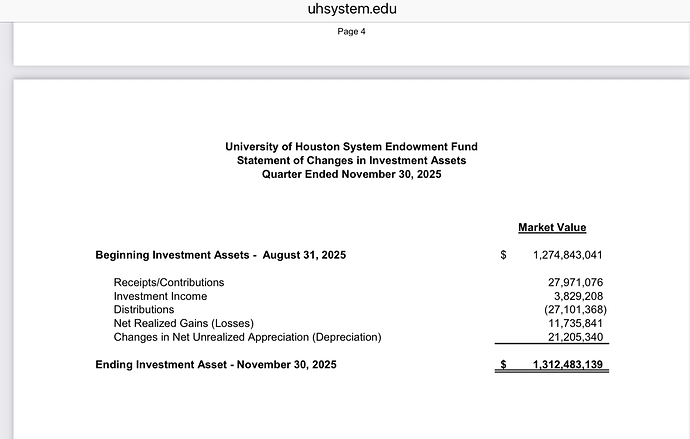Screen dimensions: 690x439
Task: Select the Net Realized Gains (Losses) label
Action: [x=184, y=323]
